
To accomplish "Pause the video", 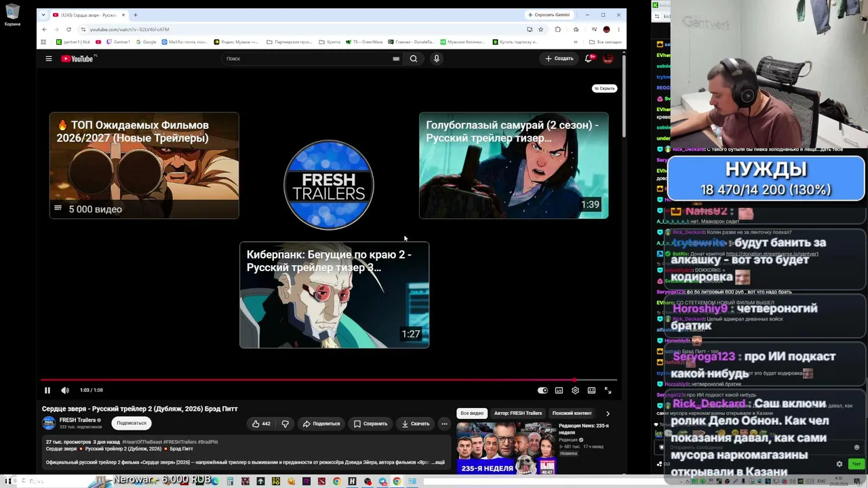I will point(47,390).
